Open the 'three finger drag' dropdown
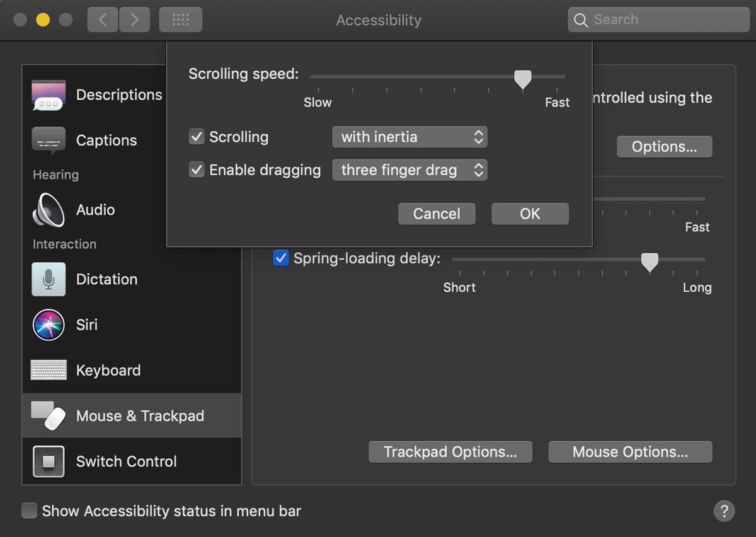Image resolution: width=756 pixels, height=537 pixels. (x=409, y=170)
